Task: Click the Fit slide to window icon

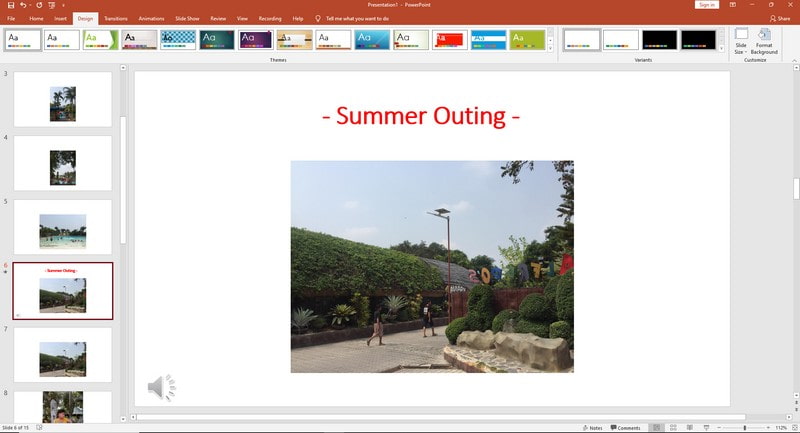Action: [793, 427]
